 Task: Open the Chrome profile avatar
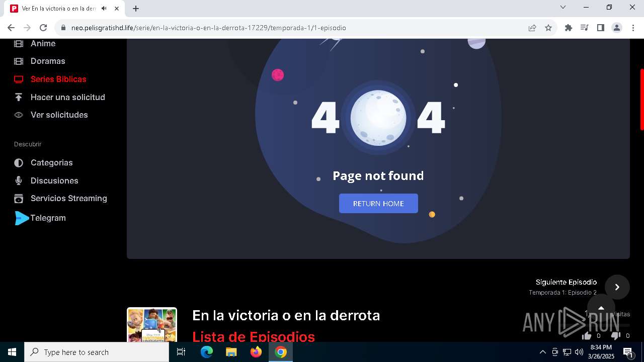[617, 28]
